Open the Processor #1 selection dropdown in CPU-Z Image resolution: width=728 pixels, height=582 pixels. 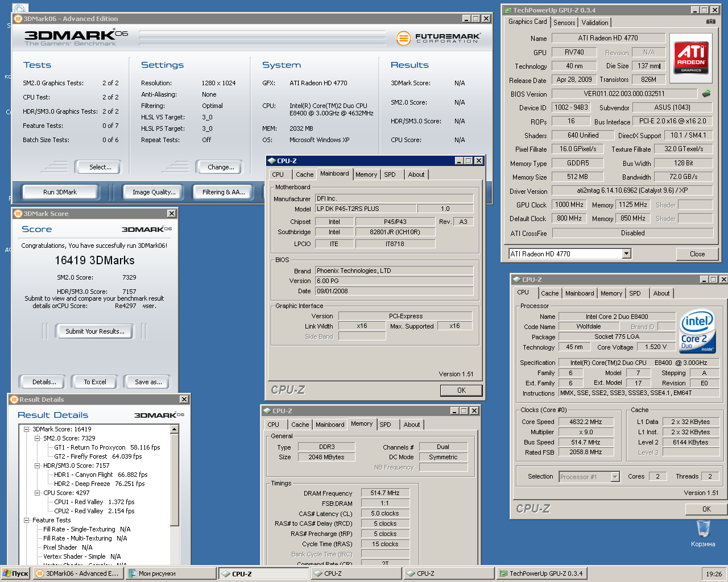click(x=615, y=477)
